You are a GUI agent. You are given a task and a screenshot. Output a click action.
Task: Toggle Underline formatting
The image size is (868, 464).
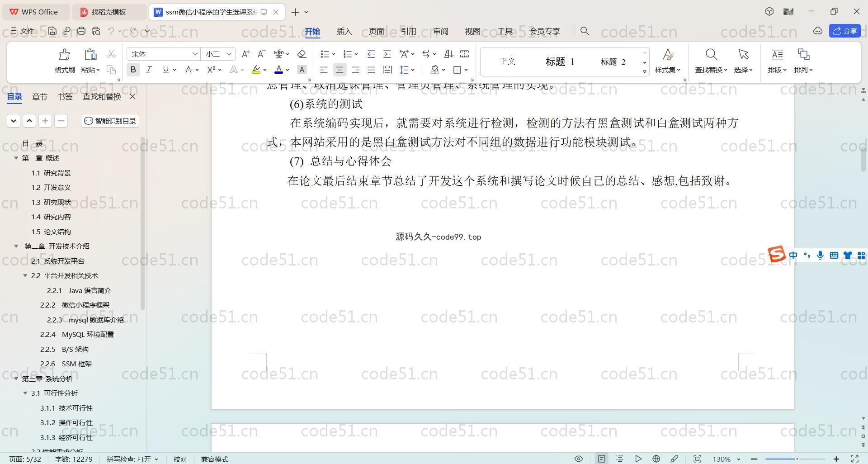pyautogui.click(x=165, y=70)
